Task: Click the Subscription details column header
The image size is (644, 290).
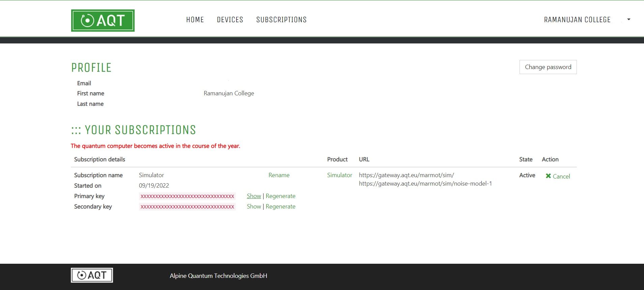Action: tap(100, 159)
